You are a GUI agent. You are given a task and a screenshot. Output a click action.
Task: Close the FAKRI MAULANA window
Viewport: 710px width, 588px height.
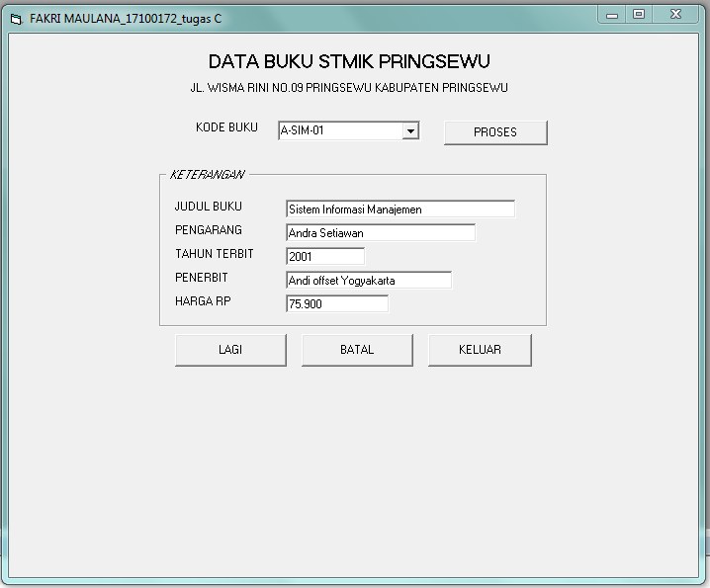point(675,15)
